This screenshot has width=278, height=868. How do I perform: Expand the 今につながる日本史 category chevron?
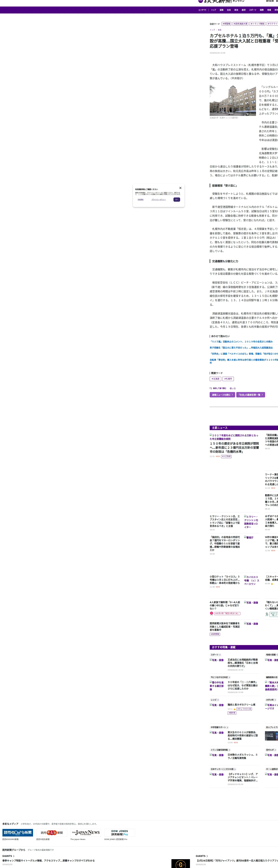229,677
